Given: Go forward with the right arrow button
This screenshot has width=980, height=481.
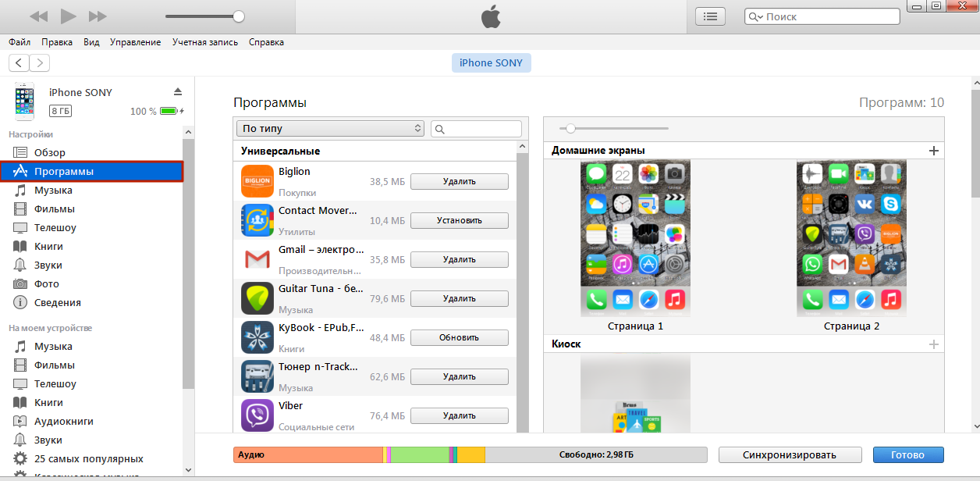Looking at the screenshot, I should pos(39,63).
